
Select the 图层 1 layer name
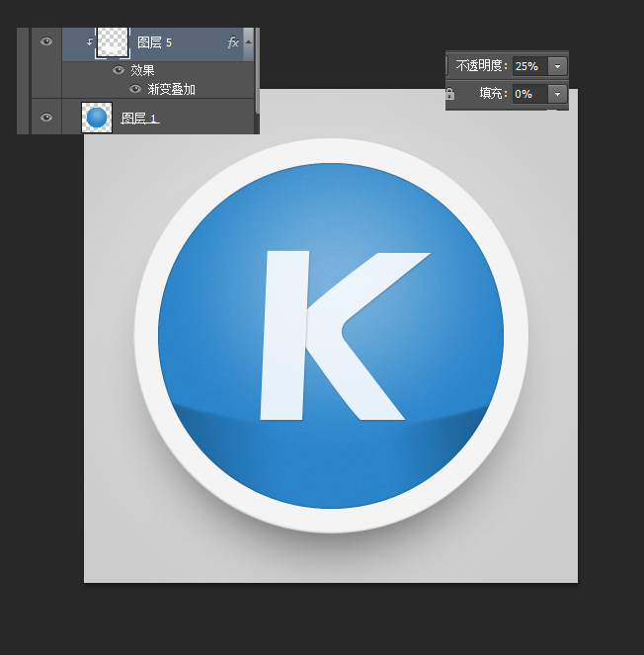(x=139, y=118)
